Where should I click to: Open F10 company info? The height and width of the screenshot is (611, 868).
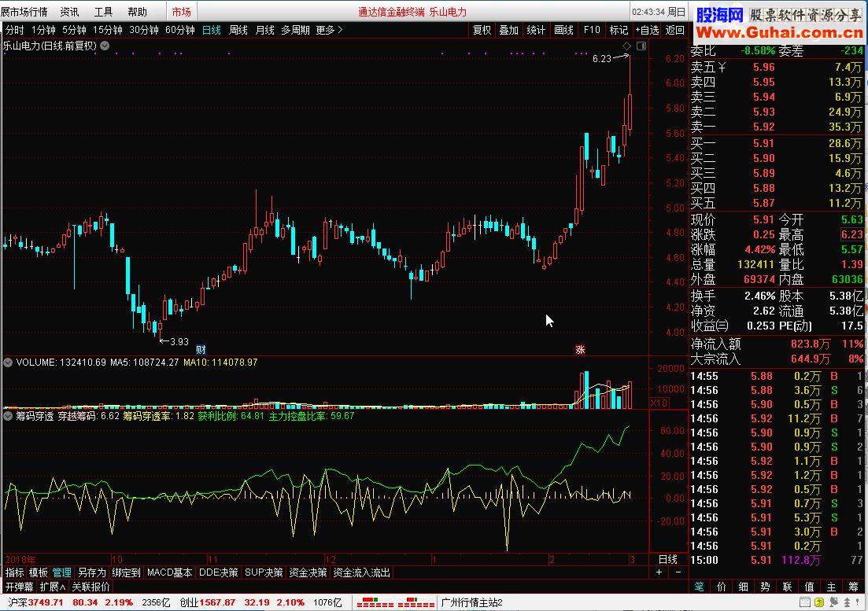tap(592, 30)
